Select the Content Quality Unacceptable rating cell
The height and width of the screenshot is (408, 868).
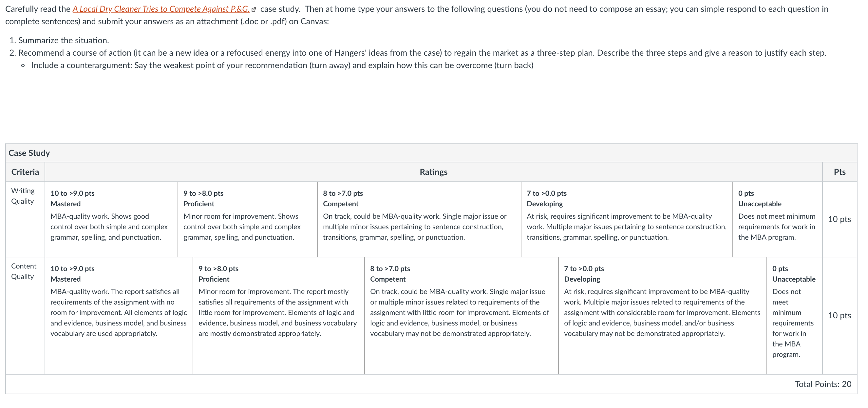click(795, 315)
